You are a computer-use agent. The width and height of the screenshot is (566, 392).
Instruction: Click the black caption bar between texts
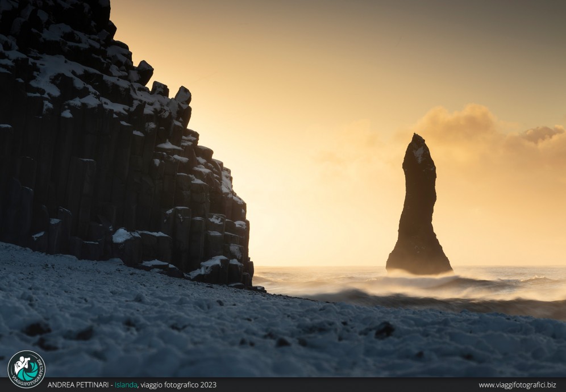coord(347,385)
